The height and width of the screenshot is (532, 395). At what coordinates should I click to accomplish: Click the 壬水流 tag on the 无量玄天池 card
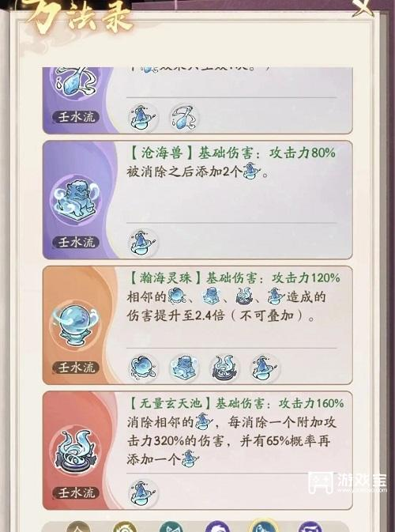point(76,492)
